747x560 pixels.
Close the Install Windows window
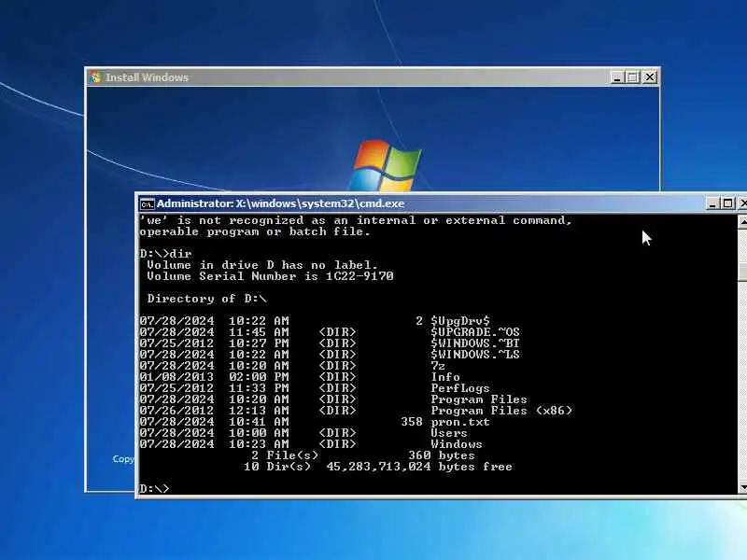tap(649, 77)
